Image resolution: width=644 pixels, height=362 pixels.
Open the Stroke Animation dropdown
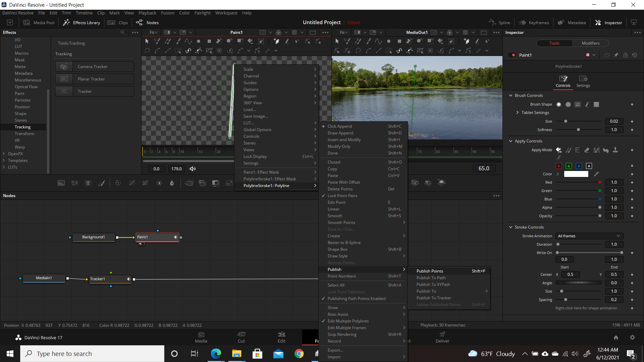[589, 236]
